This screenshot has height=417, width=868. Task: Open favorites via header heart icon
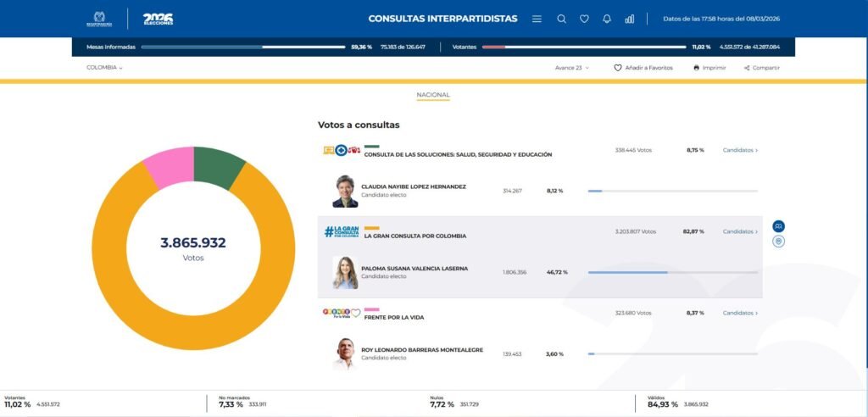click(584, 19)
